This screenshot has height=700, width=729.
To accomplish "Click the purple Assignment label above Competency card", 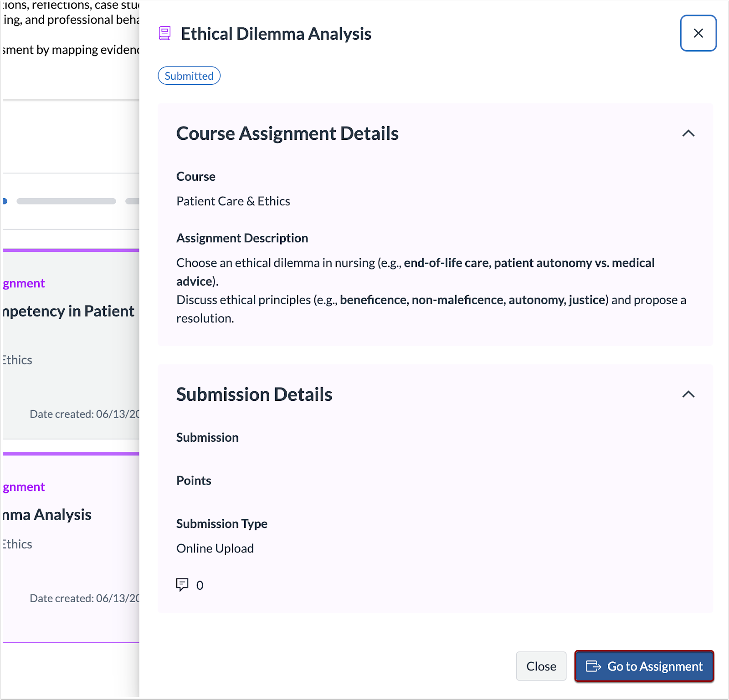I will click(x=24, y=283).
